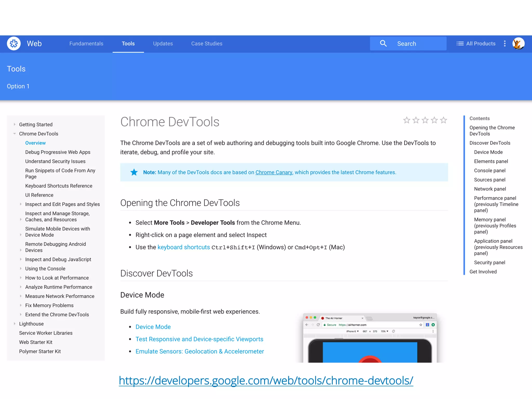Image resolution: width=532 pixels, height=399 pixels.
Task: Jump to Network panel in Contents
Action: point(490,189)
